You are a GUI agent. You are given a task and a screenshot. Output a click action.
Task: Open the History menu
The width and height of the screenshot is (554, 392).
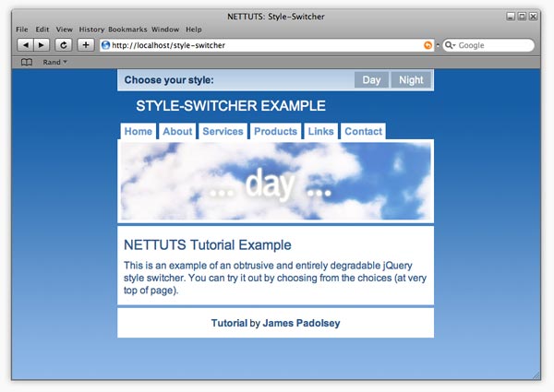tap(91, 30)
